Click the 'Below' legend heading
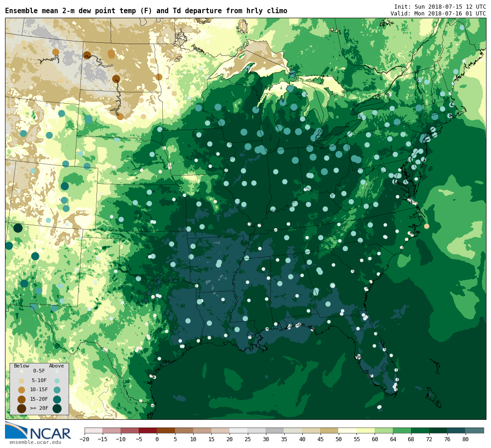The width and height of the screenshot is (491, 448). pos(22,366)
